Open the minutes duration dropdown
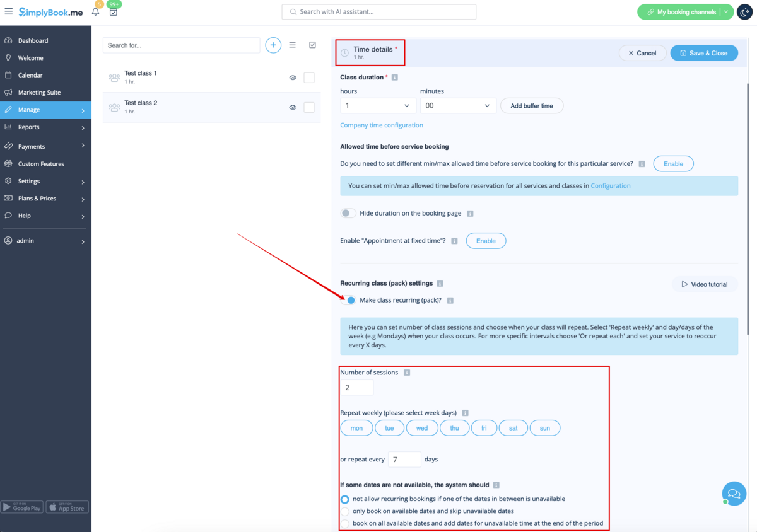Image resolution: width=757 pixels, height=532 pixels. (458, 106)
